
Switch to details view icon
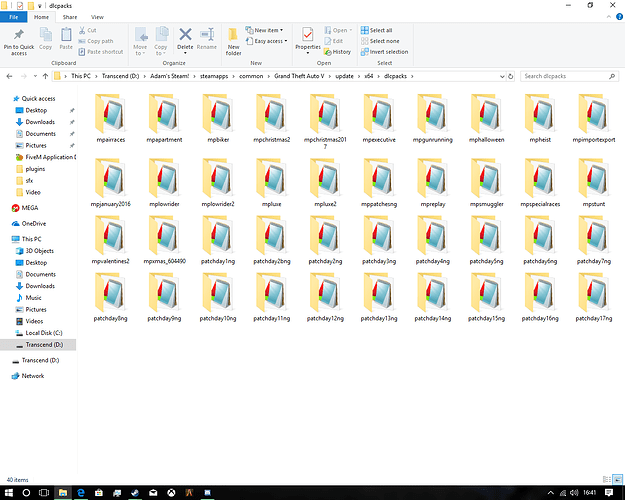[x=606, y=479]
